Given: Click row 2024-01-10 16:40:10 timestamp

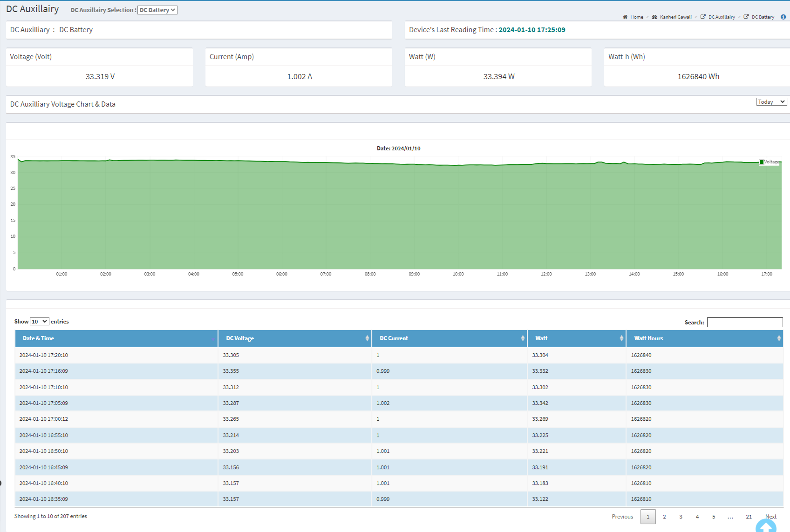Looking at the screenshot, I should (x=44, y=483).
